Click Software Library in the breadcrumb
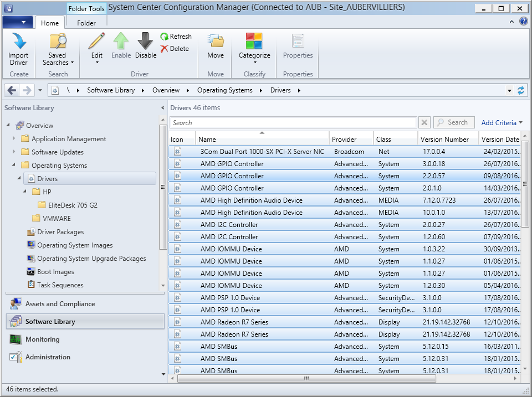532x397 pixels. click(111, 90)
